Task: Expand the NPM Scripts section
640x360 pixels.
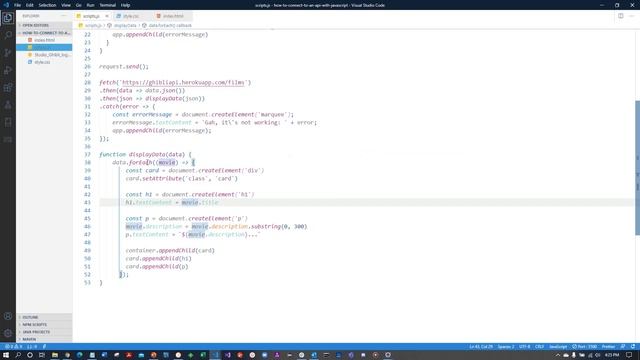Action: 44,324
